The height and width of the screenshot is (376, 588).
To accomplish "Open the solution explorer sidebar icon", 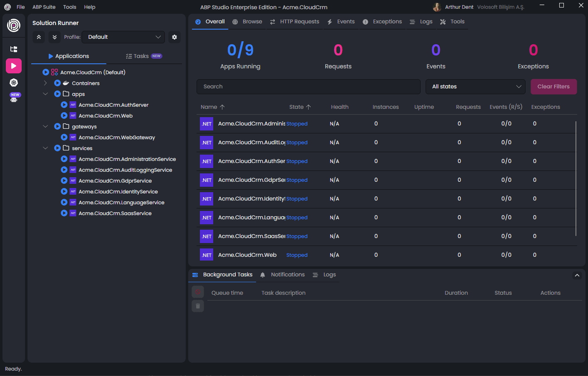I will coord(14,49).
